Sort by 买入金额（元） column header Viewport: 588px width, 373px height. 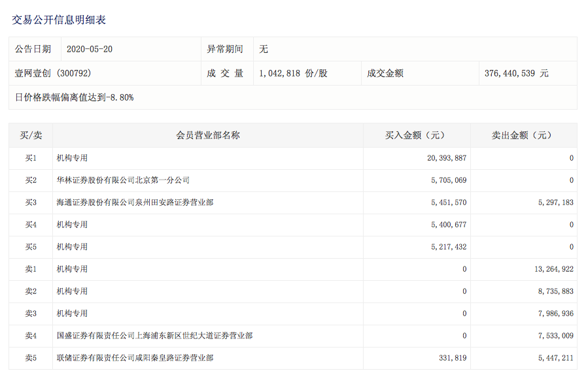coord(416,135)
